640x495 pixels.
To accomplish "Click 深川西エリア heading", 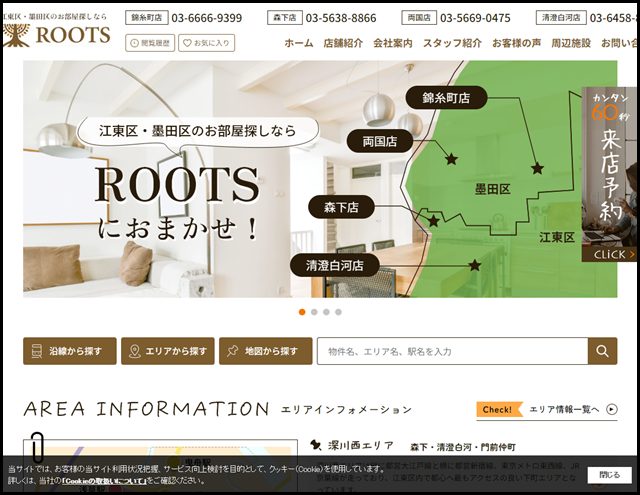I will [x=361, y=446].
